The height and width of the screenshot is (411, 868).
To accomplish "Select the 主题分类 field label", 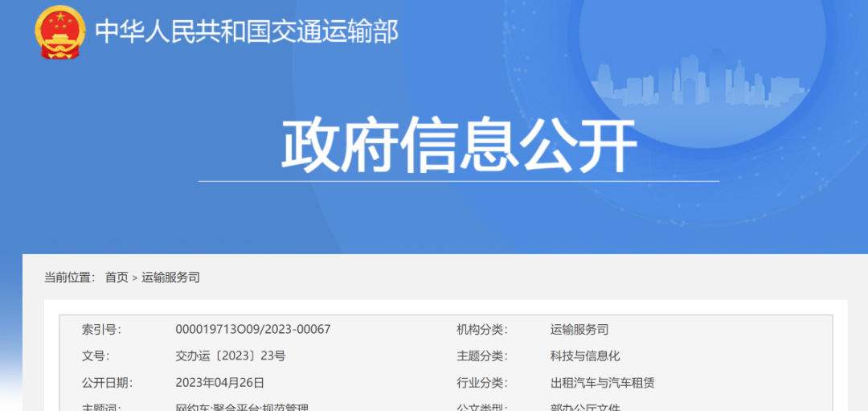I will click(482, 356).
